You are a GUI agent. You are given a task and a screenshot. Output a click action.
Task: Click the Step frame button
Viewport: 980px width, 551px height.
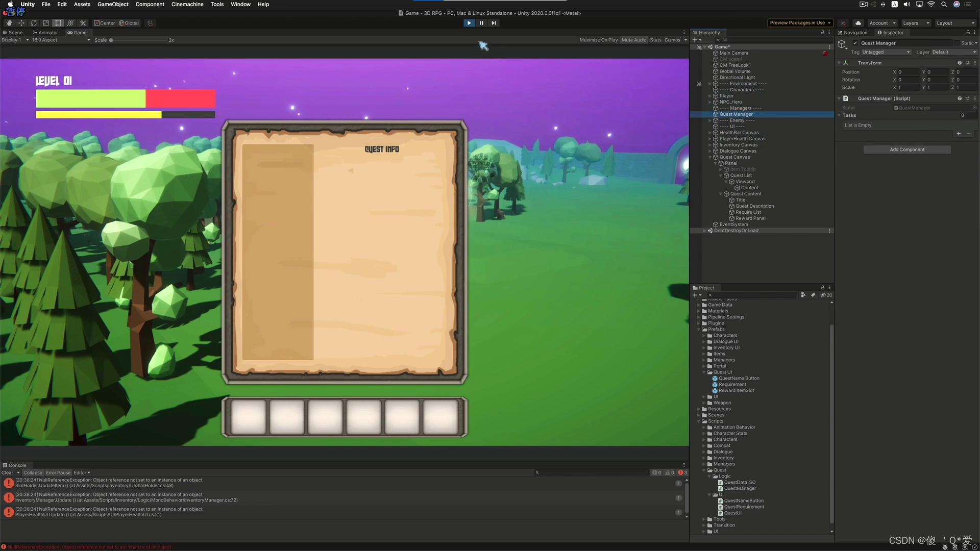pos(494,23)
